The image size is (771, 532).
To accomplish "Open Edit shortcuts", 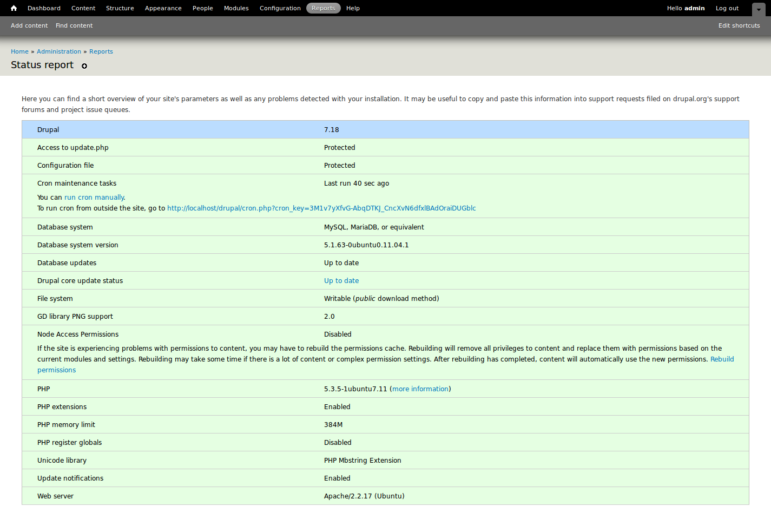I will [739, 25].
